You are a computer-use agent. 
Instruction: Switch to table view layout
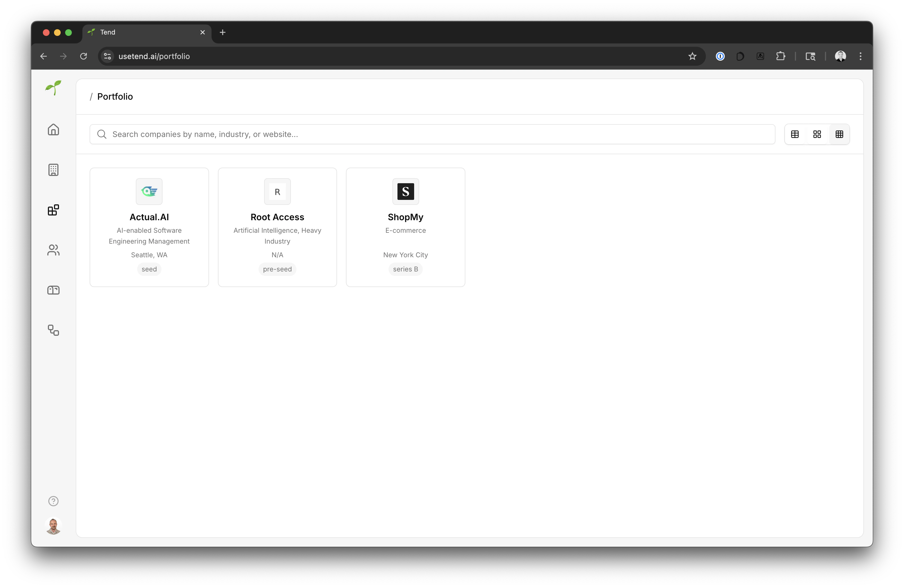coord(795,134)
